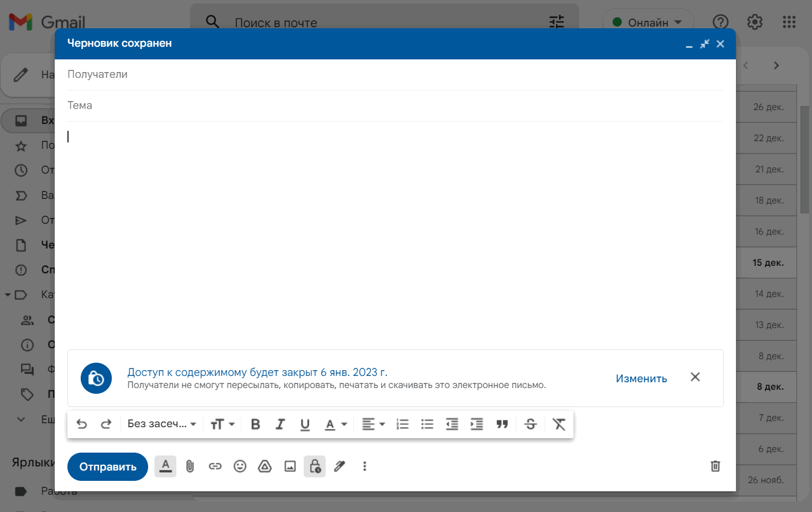Viewport: 812px width, 512px height.
Task: Open the emoji picker
Action: pos(240,466)
